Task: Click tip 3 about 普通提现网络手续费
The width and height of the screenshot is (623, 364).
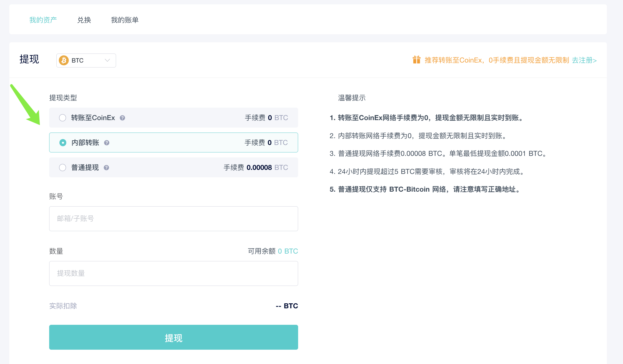Action: click(x=438, y=153)
